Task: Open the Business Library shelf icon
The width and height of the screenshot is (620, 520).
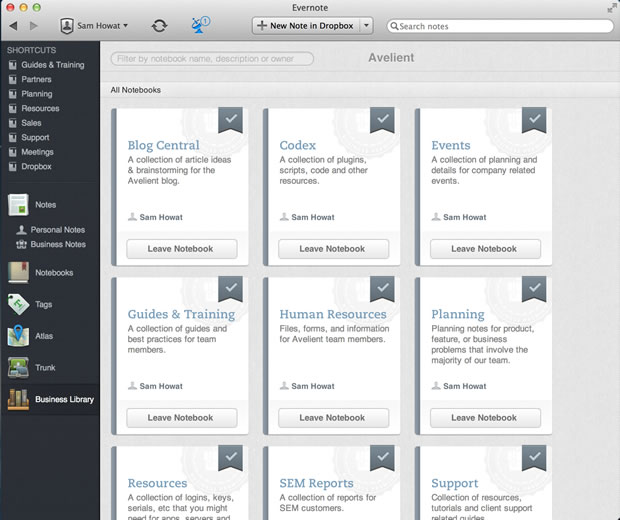Action: (x=18, y=399)
